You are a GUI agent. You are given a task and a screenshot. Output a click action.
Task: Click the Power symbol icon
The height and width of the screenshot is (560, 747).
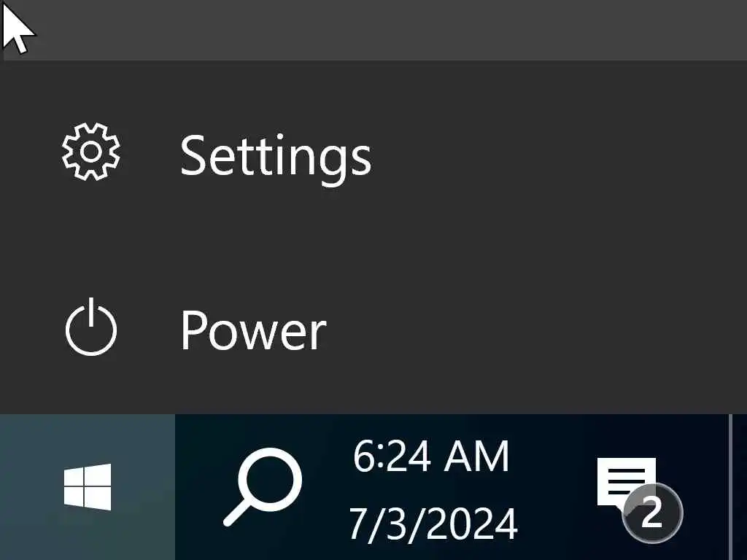91,327
